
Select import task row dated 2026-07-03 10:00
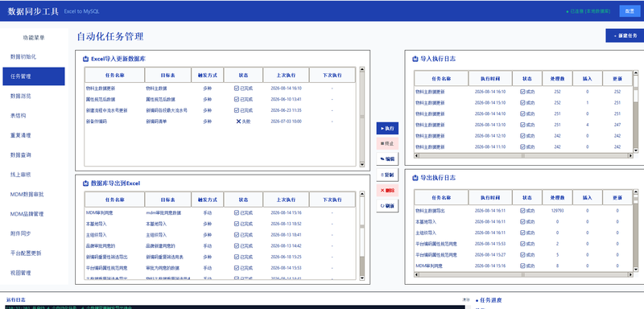pyautogui.click(x=220, y=122)
